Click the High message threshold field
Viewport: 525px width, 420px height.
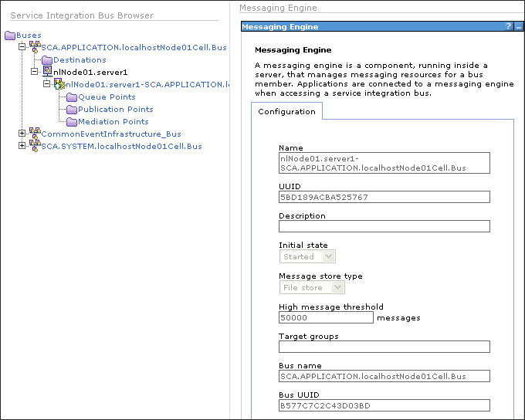(x=326, y=317)
